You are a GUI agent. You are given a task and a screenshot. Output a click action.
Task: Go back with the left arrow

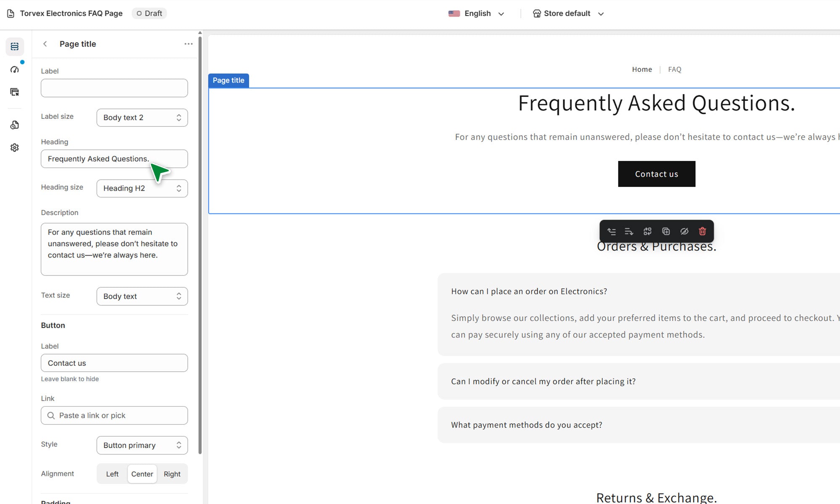45,44
